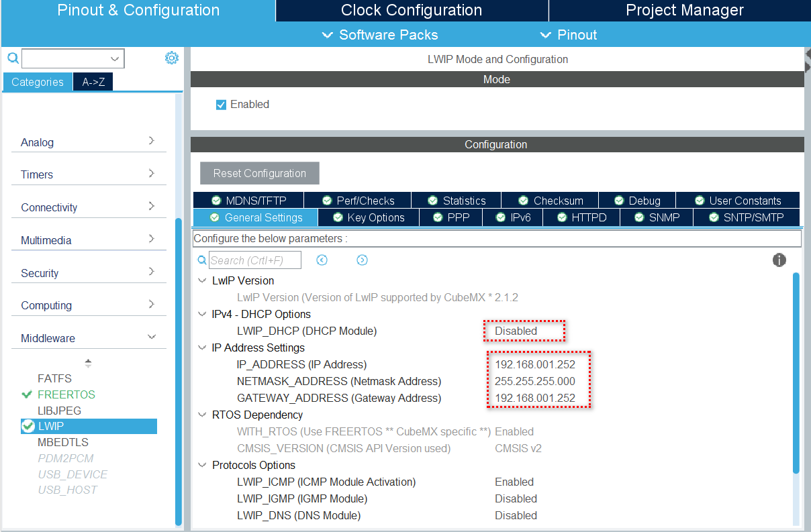Open the settings gear icon above the sidebar

coord(172,58)
